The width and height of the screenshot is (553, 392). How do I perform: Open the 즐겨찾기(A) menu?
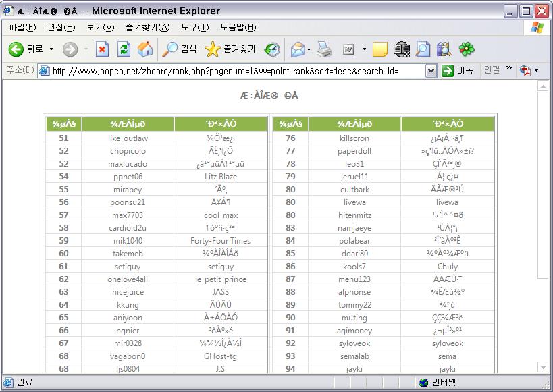click(147, 28)
